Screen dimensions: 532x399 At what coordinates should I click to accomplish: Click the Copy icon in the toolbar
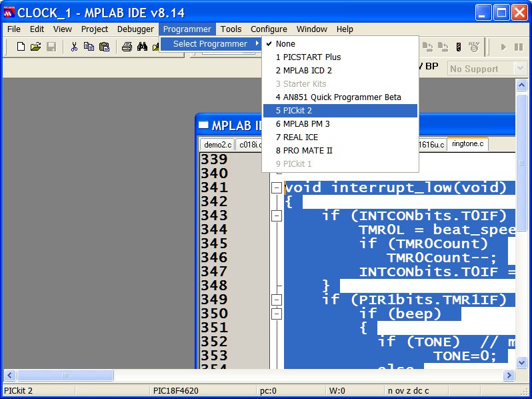point(89,47)
